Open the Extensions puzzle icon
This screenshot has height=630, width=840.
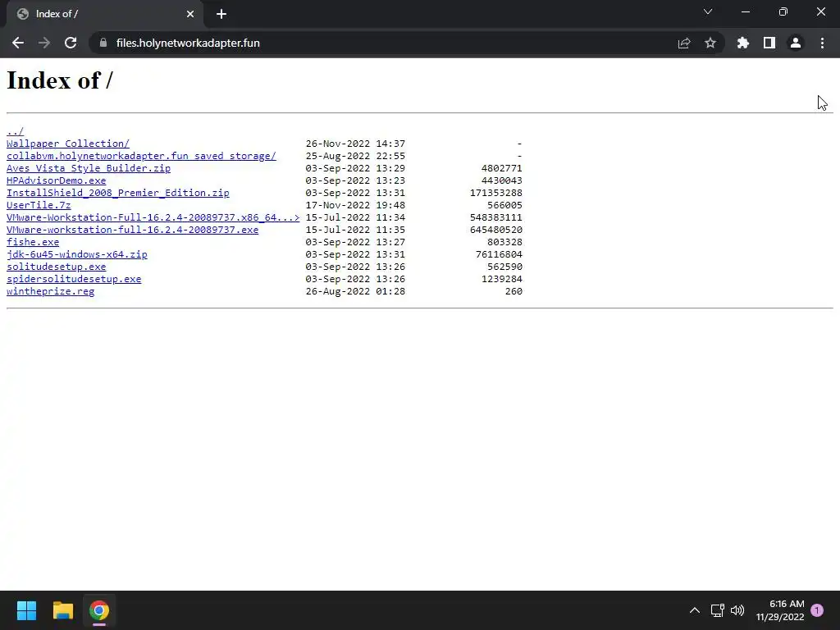pyautogui.click(x=743, y=43)
